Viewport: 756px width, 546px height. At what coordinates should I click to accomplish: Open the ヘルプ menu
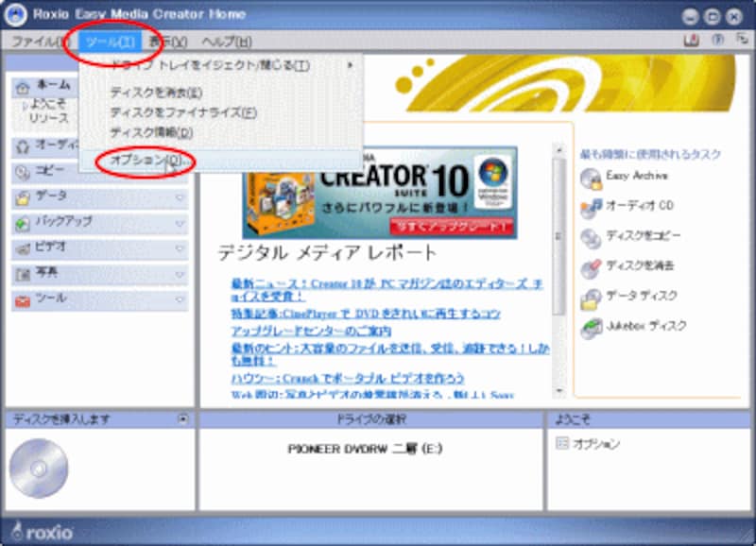point(227,42)
